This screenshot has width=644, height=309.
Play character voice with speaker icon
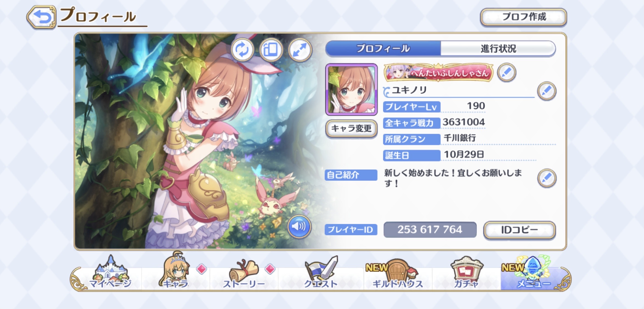(x=299, y=226)
